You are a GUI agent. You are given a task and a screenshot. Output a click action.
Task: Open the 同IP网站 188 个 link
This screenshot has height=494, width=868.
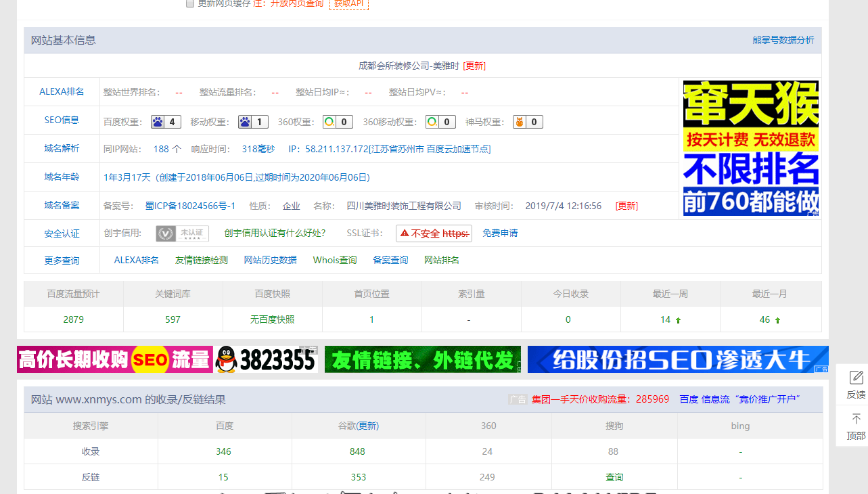(x=167, y=149)
